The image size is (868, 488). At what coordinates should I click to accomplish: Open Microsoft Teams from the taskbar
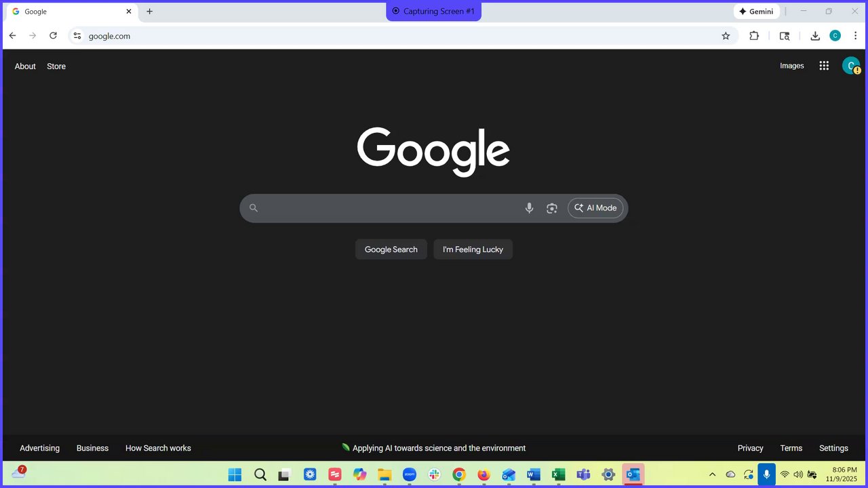click(x=583, y=474)
